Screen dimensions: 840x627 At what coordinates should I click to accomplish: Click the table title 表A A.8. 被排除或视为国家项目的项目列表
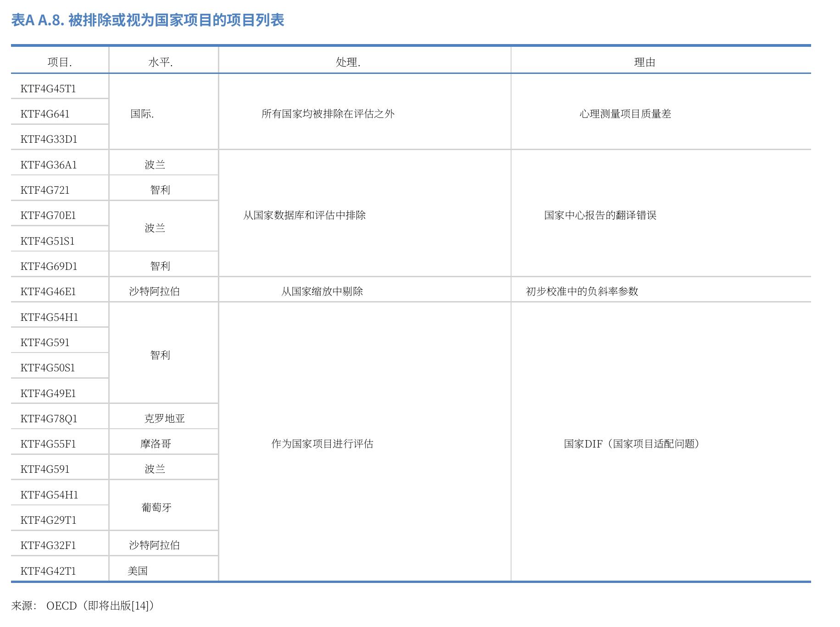coord(148,20)
